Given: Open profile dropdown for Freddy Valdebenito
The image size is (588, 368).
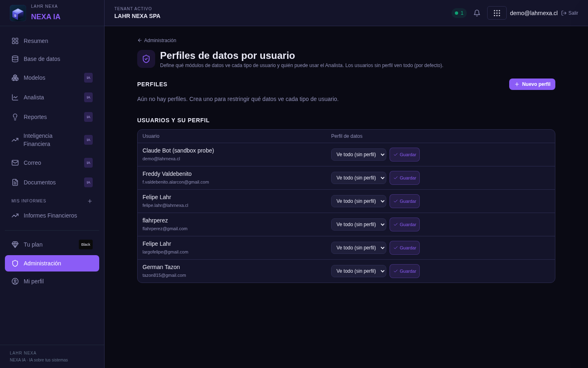Looking at the screenshot, I should pos(359,178).
